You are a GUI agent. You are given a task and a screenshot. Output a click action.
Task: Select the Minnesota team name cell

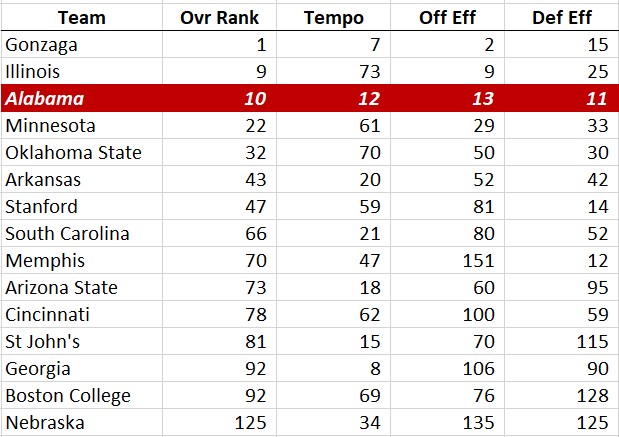coord(82,126)
